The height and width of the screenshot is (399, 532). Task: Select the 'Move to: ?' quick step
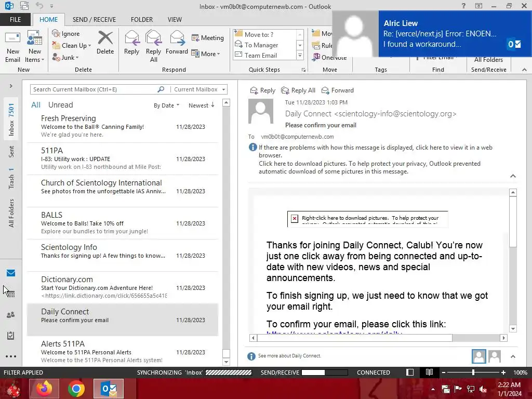(264, 34)
